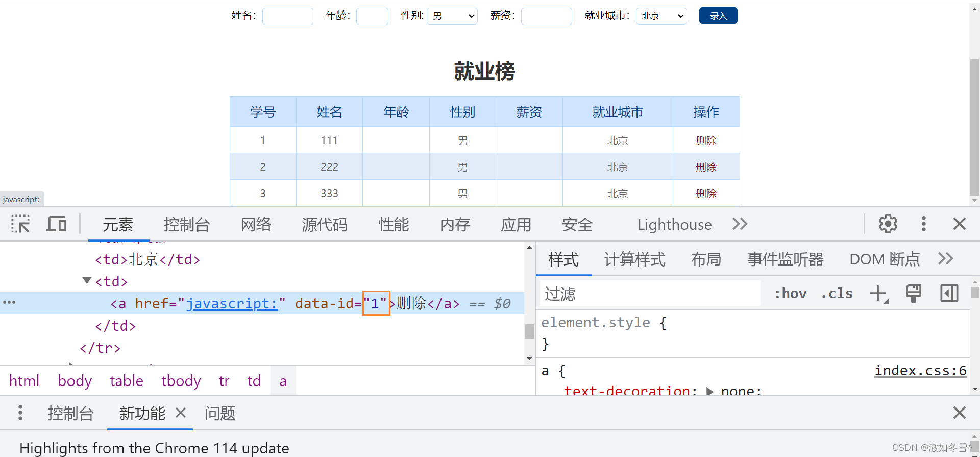Viewport: 980px width, 457px height.
Task: Open the 内存 Memory tab
Action: click(455, 224)
